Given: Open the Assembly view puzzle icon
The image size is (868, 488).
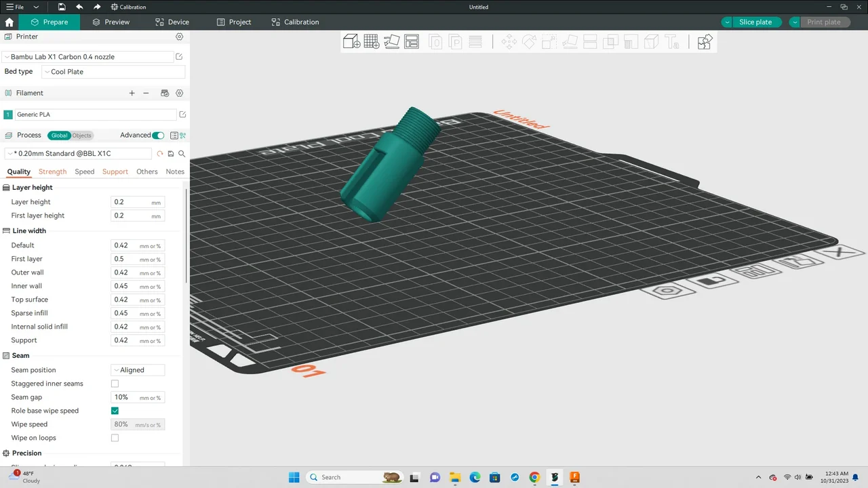Looking at the screenshot, I should (x=705, y=42).
